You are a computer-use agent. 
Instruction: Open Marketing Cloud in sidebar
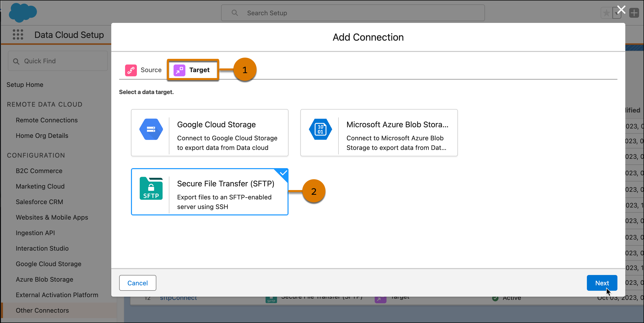(x=40, y=187)
